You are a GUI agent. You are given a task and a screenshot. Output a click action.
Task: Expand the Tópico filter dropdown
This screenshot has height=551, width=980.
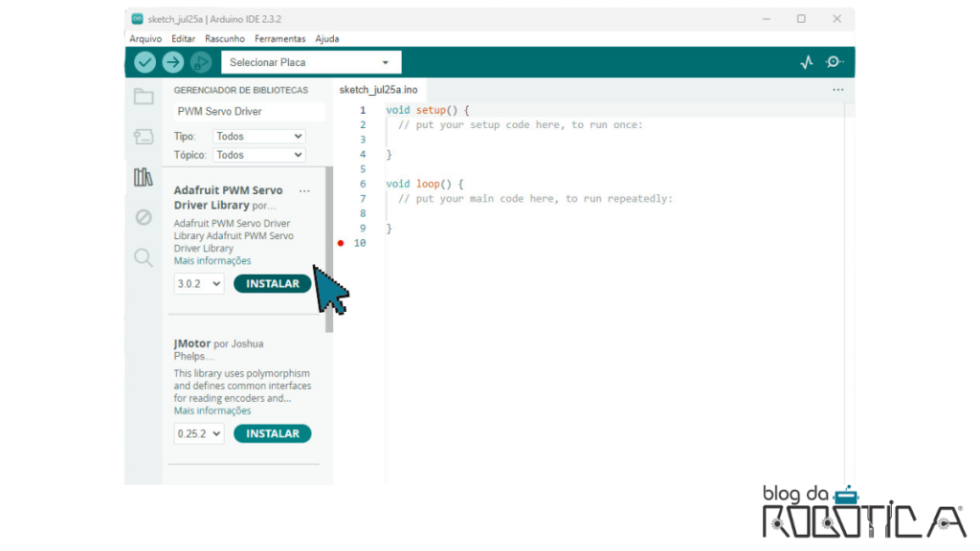click(258, 155)
